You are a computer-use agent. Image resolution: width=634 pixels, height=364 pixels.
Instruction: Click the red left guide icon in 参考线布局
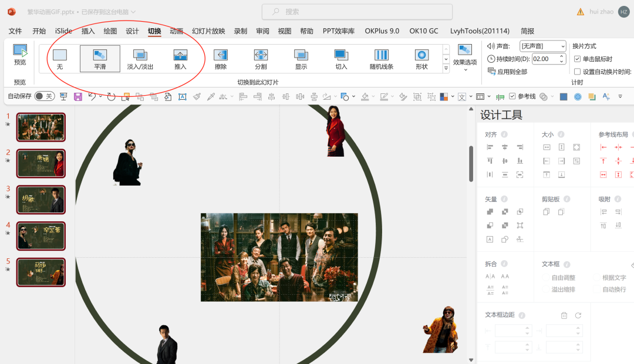(x=603, y=147)
